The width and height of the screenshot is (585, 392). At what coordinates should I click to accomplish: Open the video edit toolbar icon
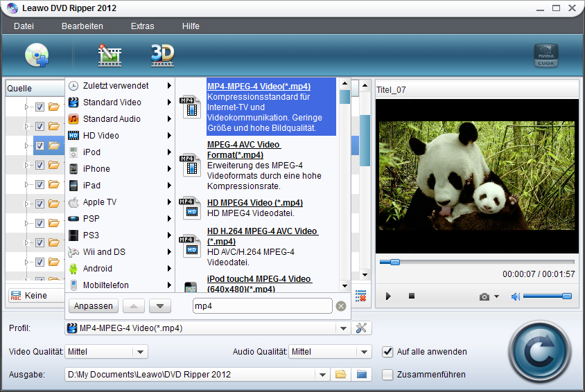(110, 55)
